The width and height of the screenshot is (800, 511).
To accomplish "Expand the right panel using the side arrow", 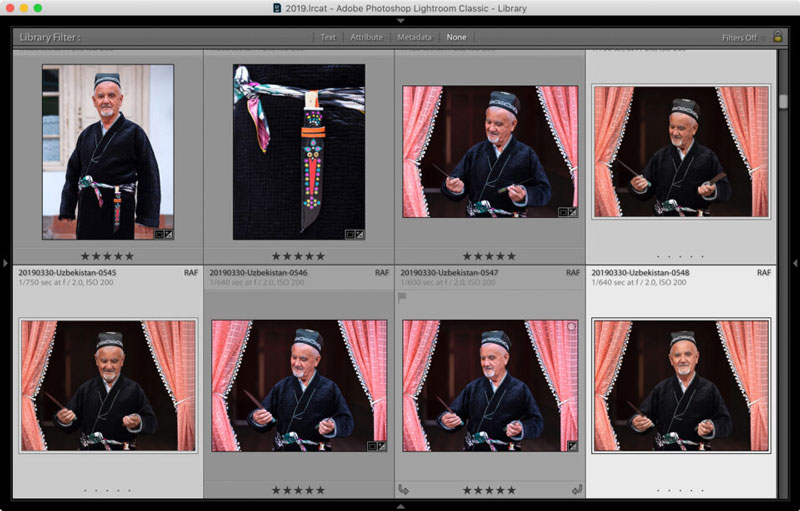I will (794, 262).
